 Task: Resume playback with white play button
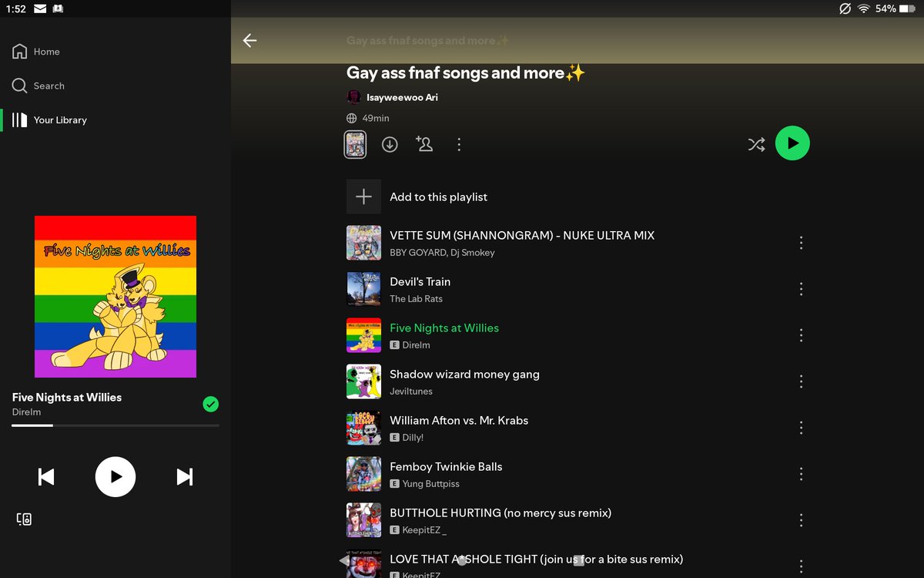pos(115,477)
